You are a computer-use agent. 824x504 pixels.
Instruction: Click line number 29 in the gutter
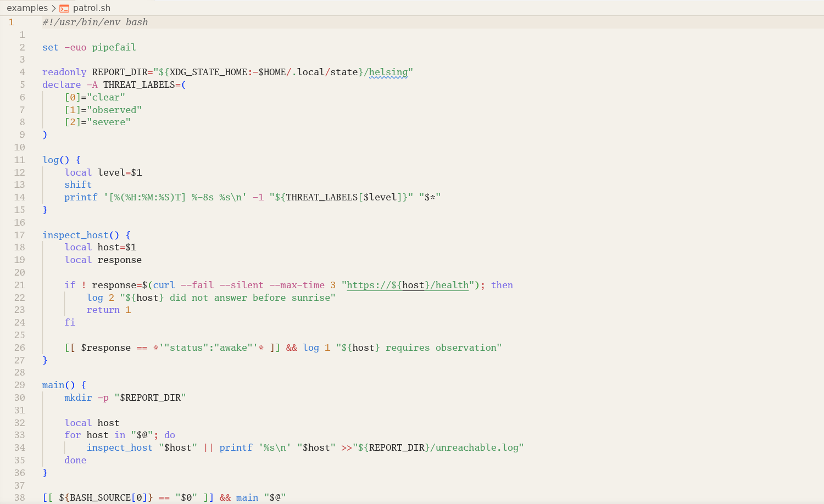[20, 385]
